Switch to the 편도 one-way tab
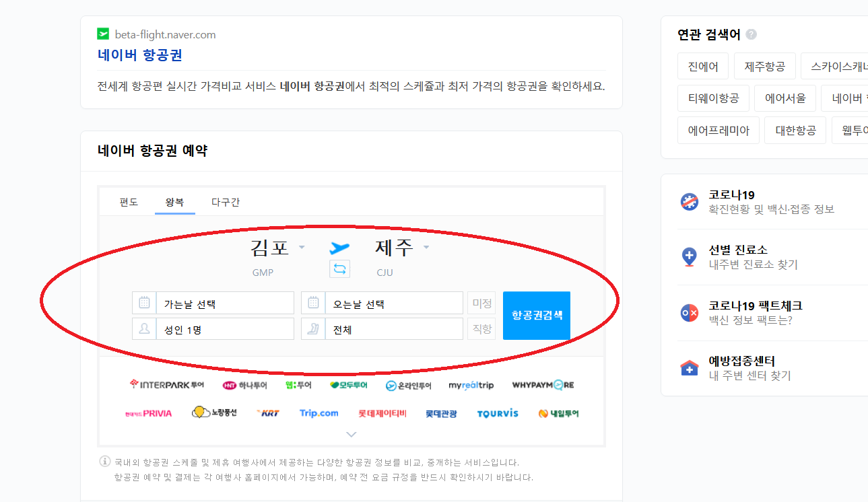This screenshot has height=502, width=868. coord(129,202)
